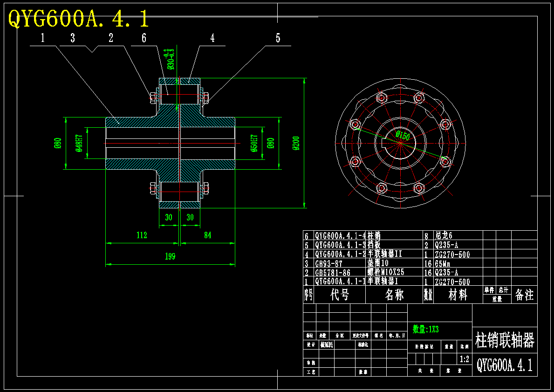Click the 备注 column header
The image size is (554, 392).
[x=525, y=295]
